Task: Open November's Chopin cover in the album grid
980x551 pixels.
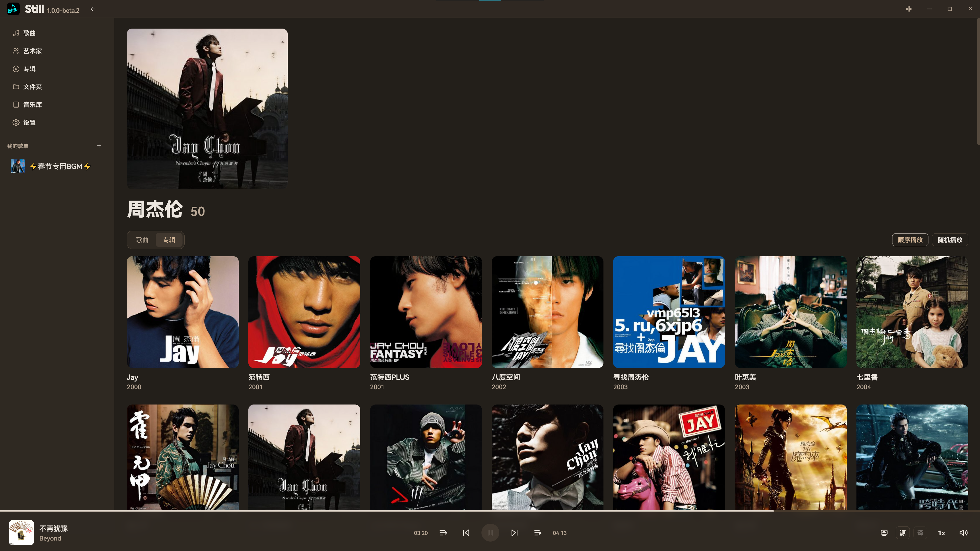Action: pos(304,457)
